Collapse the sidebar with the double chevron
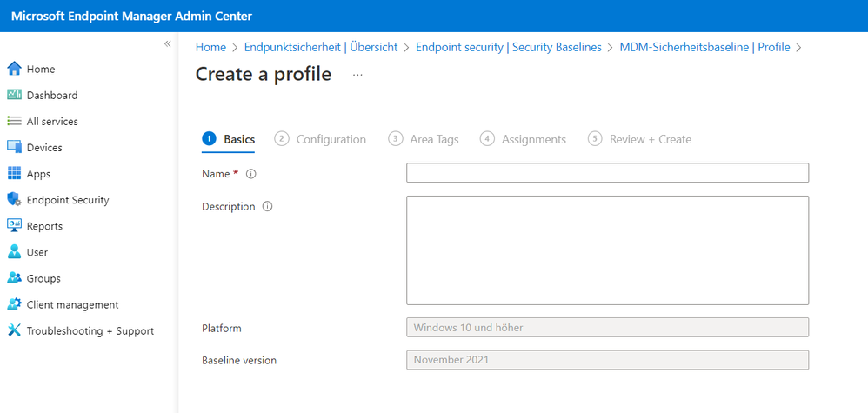The width and height of the screenshot is (868, 413). coord(167,43)
